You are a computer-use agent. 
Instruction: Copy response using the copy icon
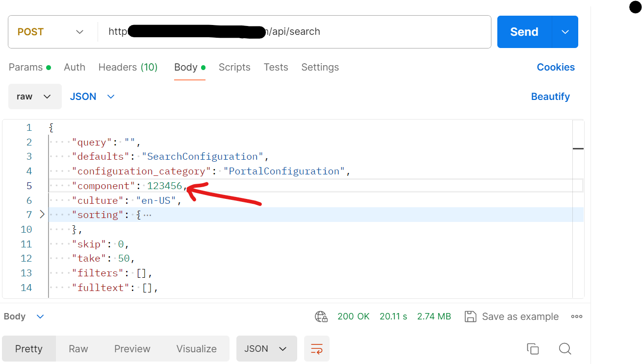click(533, 349)
